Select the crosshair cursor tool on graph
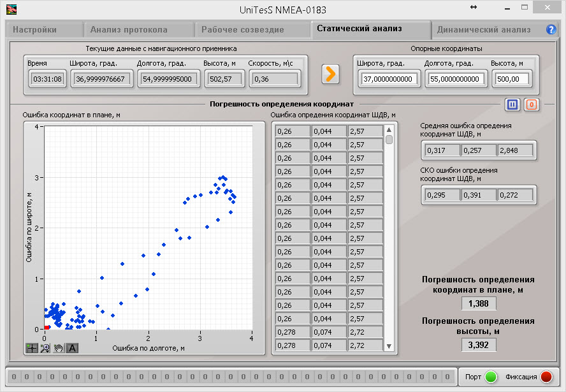 pos(32,348)
